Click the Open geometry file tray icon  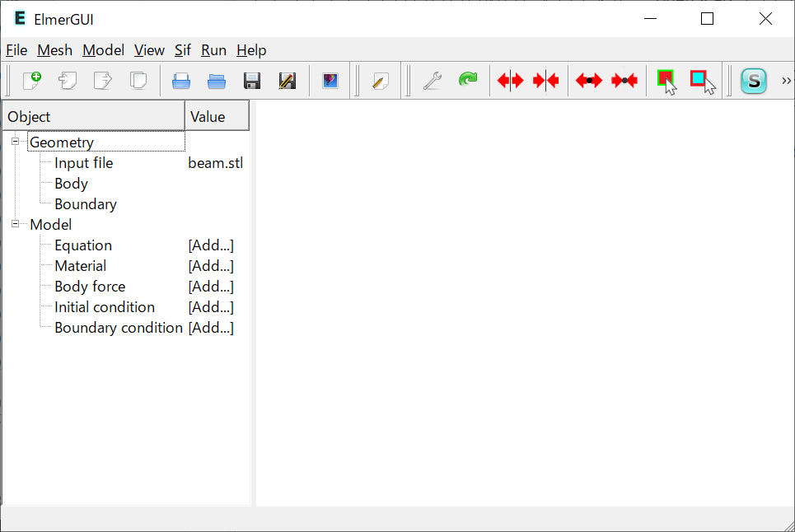pyautogui.click(x=181, y=81)
